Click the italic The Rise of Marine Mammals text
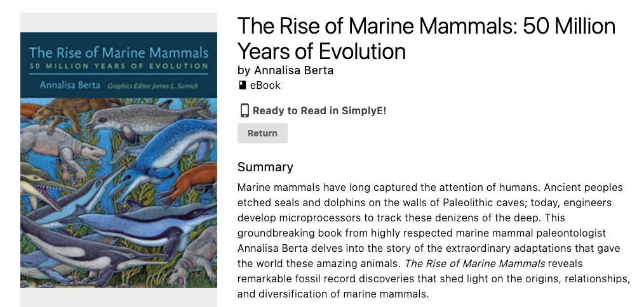The height and width of the screenshot is (307, 644). point(475,263)
